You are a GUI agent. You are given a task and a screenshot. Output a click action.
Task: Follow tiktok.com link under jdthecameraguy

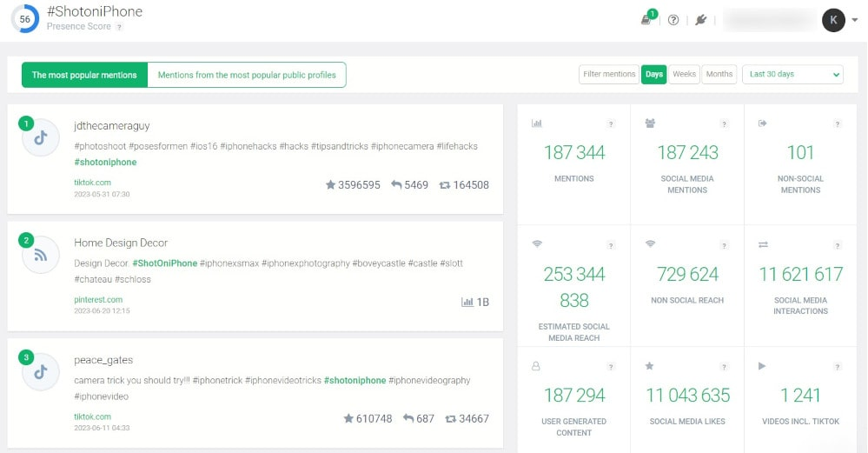92,183
